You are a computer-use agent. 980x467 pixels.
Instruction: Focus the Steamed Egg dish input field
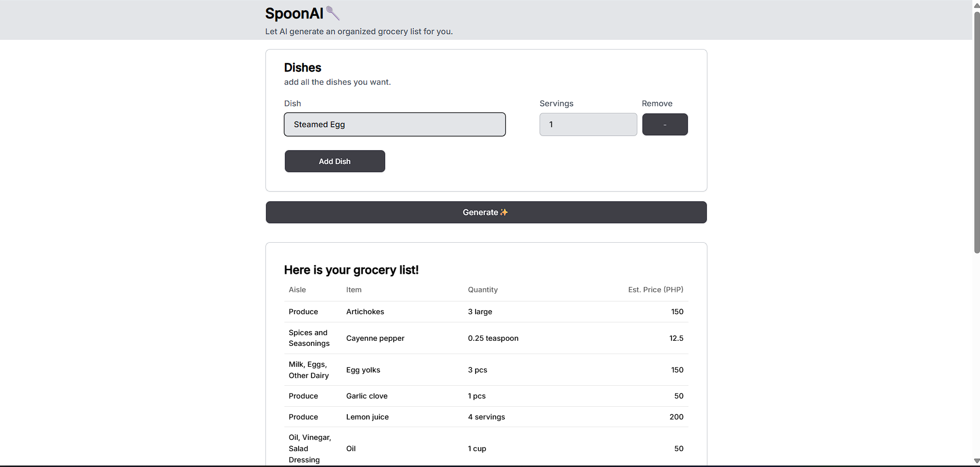(394, 125)
